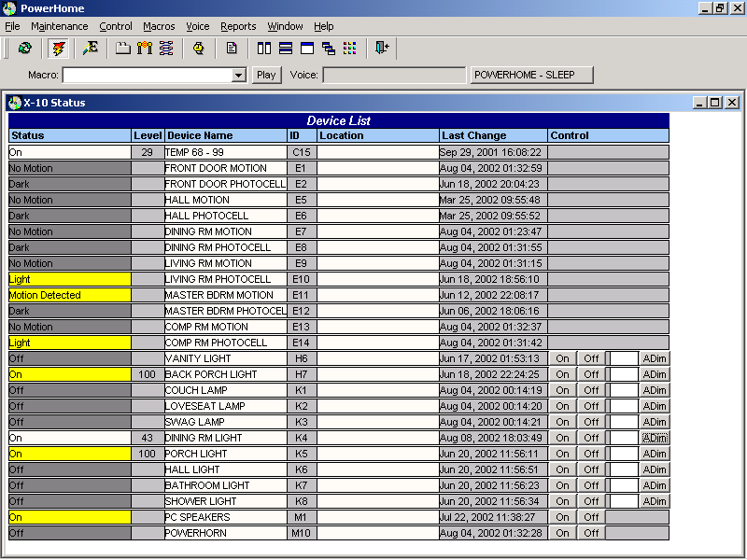The width and height of the screenshot is (747, 560).
Task: Maximize the X-10 Status child window
Action: (715, 103)
